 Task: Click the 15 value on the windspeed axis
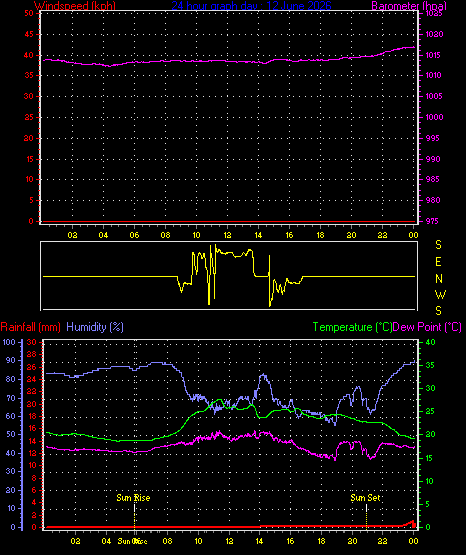pos(29,159)
